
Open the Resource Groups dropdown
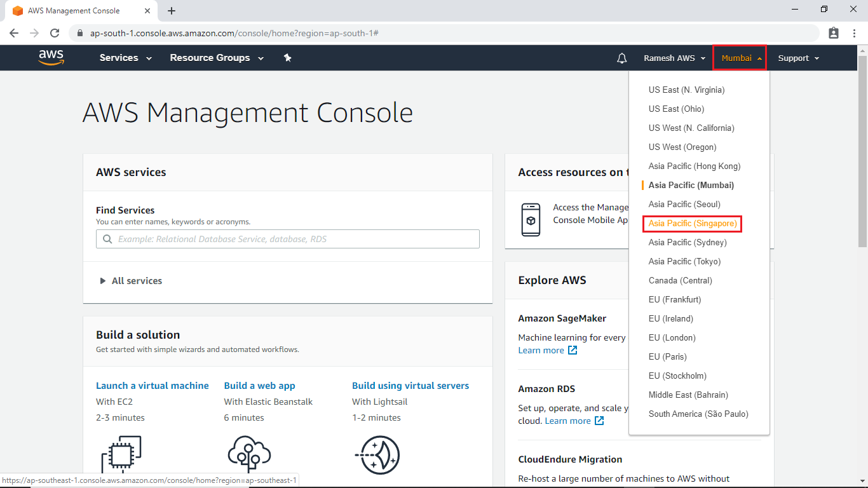(x=217, y=58)
